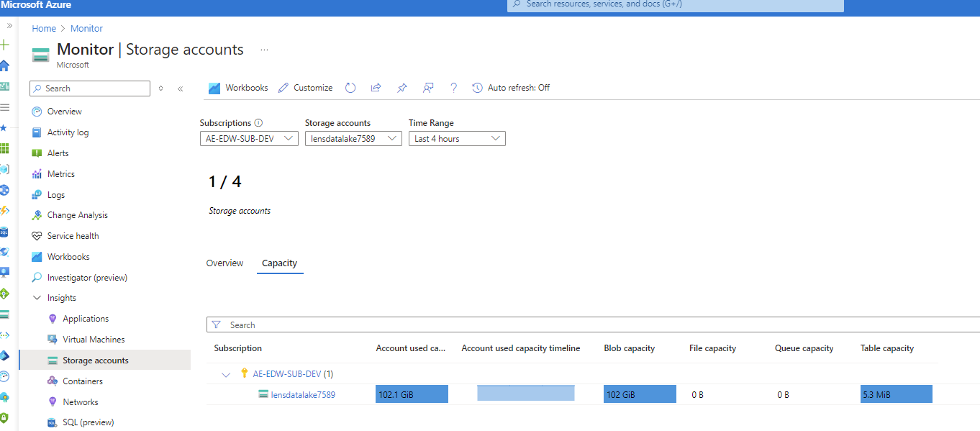
Task: Sort by the Queue capacity column header
Action: 804,348
